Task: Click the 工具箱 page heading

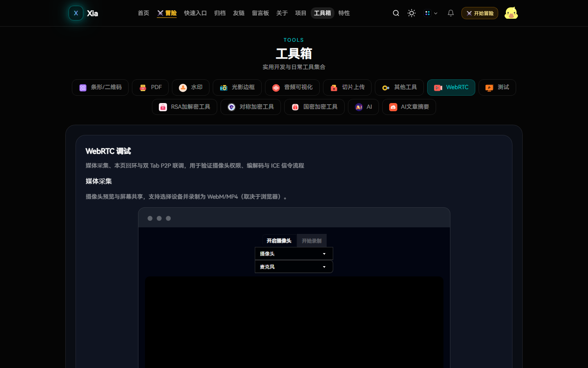Action: (x=294, y=54)
